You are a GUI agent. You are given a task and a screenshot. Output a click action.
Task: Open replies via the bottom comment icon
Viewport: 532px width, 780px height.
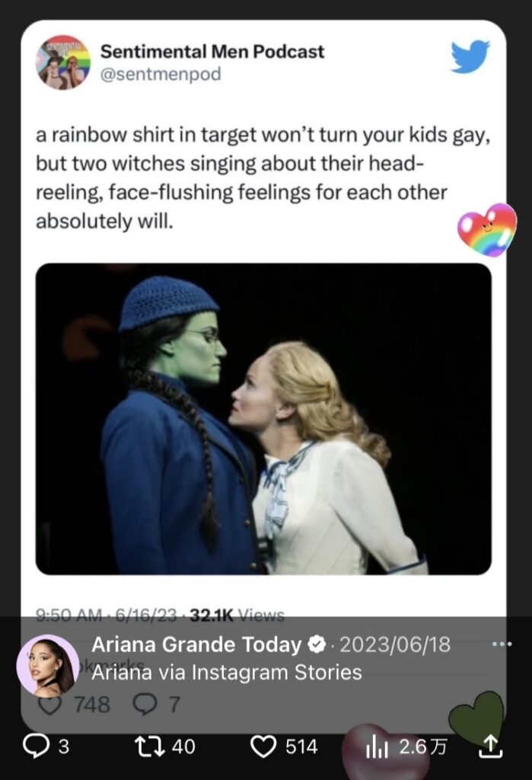point(37,746)
